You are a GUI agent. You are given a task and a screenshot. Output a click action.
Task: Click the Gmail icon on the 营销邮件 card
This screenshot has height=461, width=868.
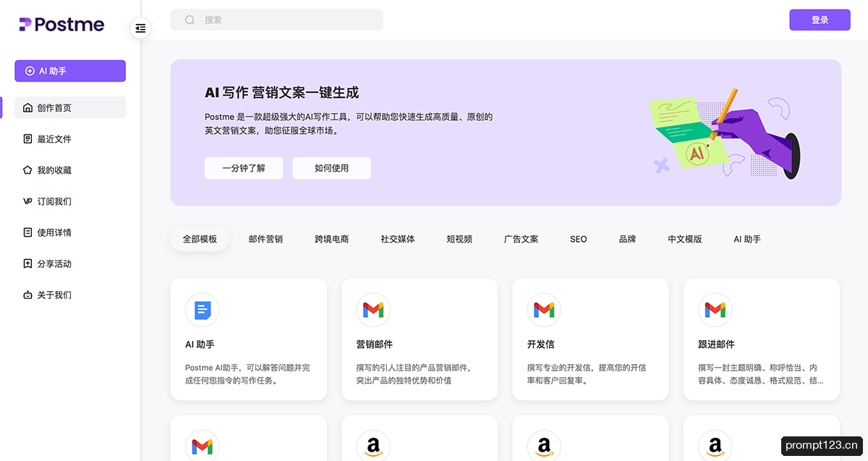click(x=373, y=310)
